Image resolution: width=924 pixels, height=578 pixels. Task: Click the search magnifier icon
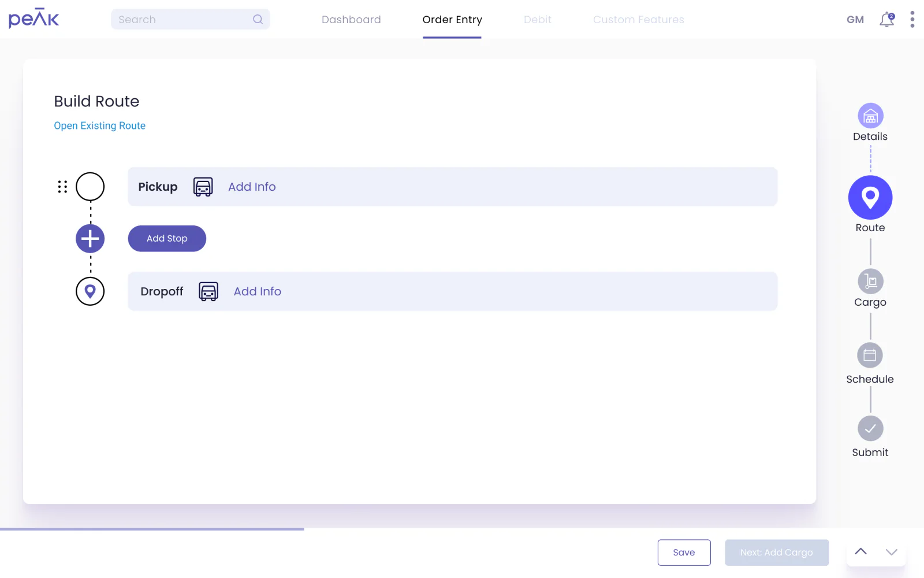(258, 19)
